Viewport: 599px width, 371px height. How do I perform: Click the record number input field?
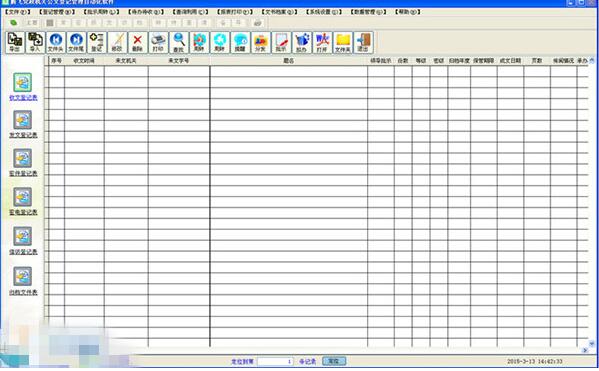[x=275, y=361]
